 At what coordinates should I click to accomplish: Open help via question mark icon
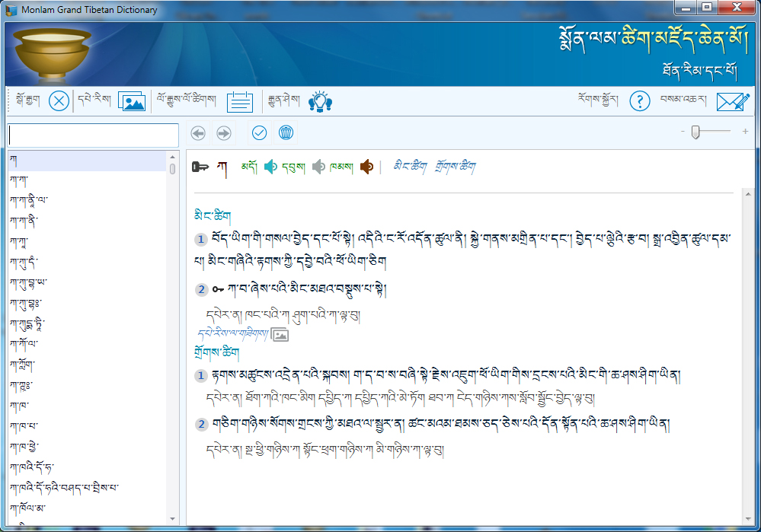pos(640,101)
